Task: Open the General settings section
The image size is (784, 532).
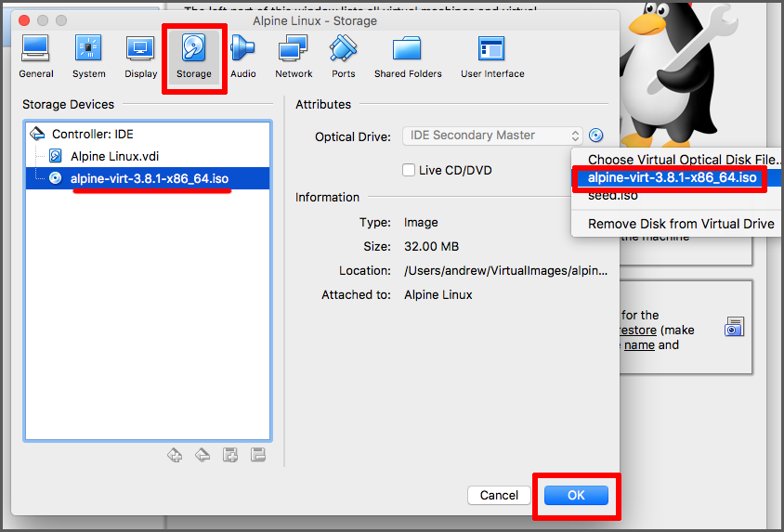Action: pyautogui.click(x=35, y=57)
